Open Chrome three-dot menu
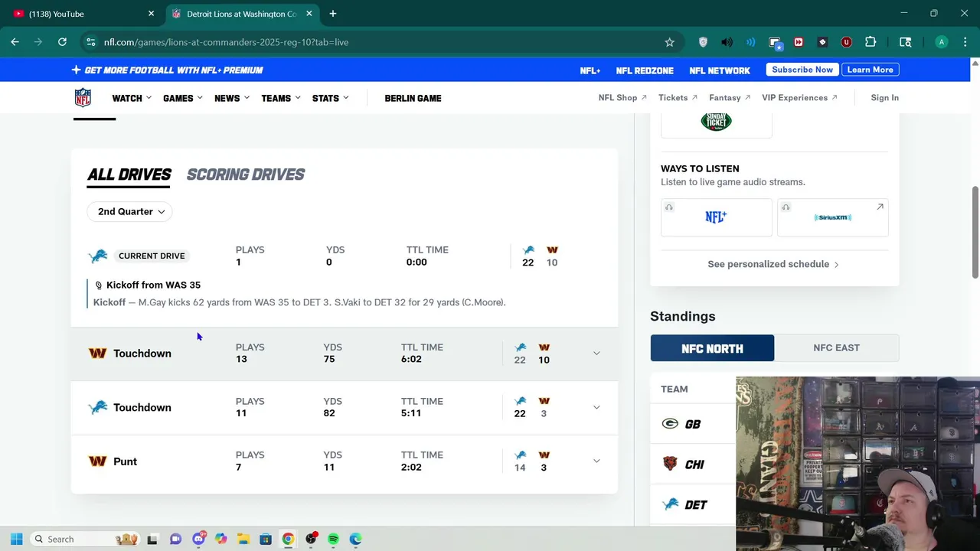Image resolution: width=980 pixels, height=551 pixels. tap(964, 42)
